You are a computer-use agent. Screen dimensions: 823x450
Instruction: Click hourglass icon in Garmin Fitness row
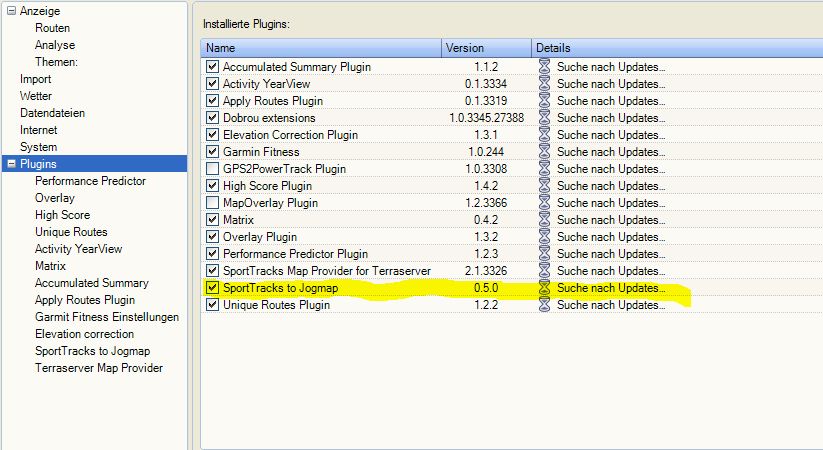pos(544,152)
